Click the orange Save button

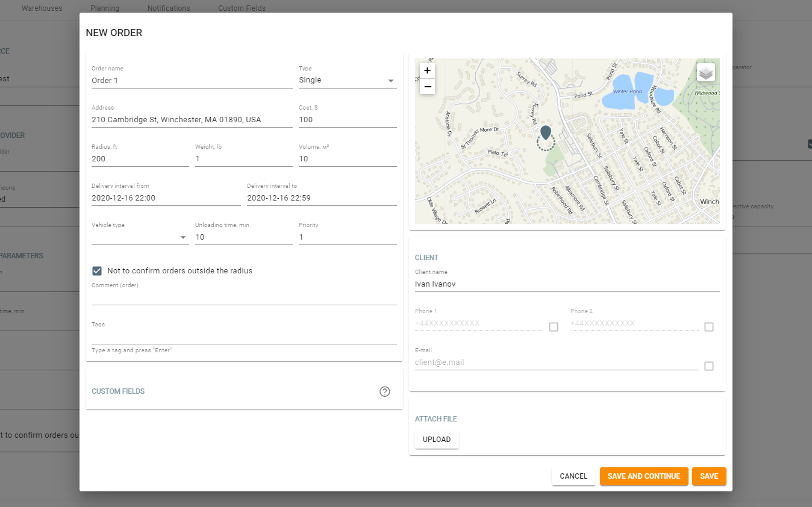[x=709, y=476]
